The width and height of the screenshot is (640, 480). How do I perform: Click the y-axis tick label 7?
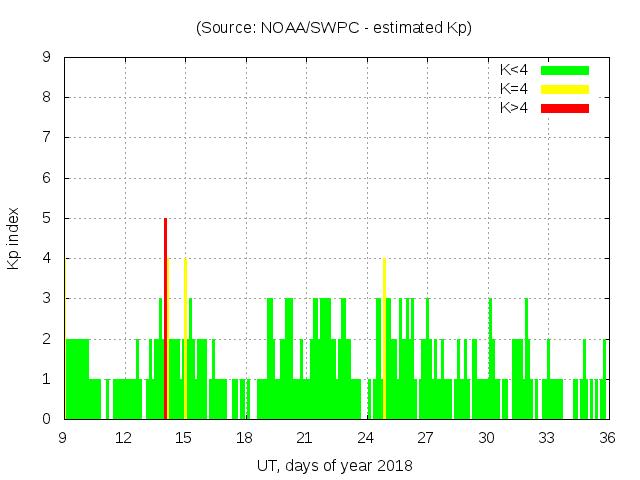point(48,138)
